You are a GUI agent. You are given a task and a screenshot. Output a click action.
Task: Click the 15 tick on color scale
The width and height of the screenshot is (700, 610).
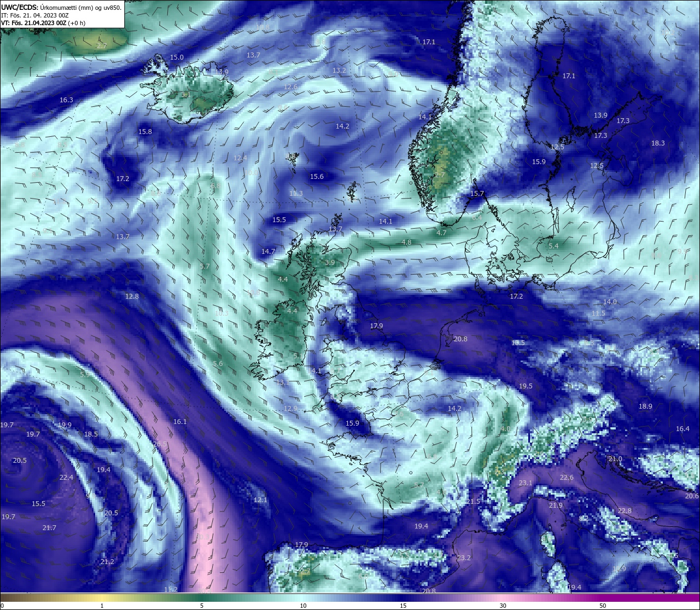coord(402,606)
